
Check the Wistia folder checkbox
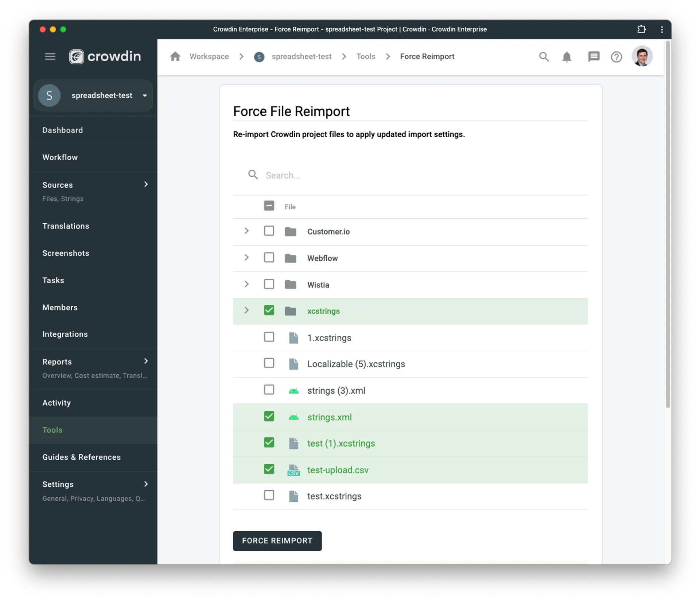click(x=269, y=284)
